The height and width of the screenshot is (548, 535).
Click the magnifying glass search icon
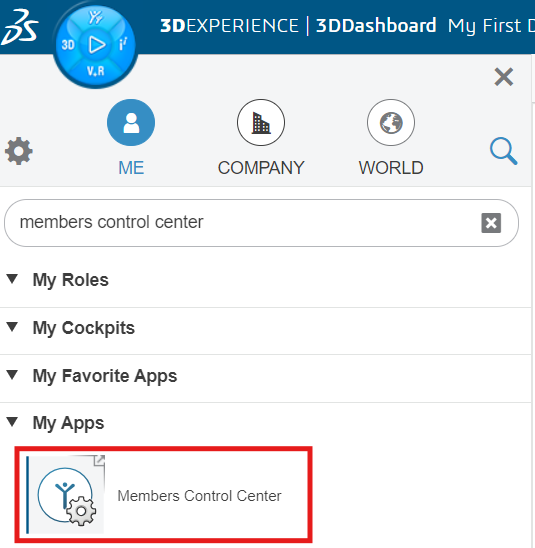pyautogui.click(x=503, y=151)
